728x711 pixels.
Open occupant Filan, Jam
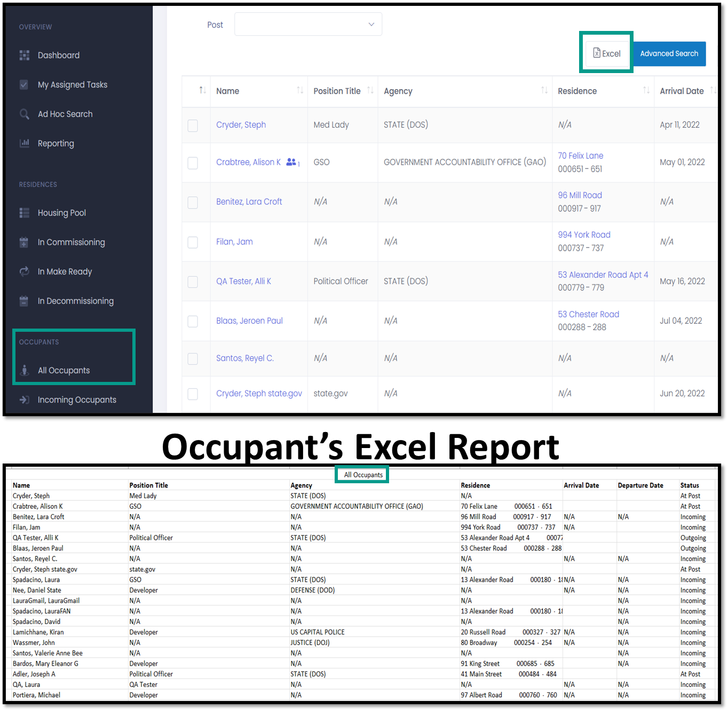[234, 241]
